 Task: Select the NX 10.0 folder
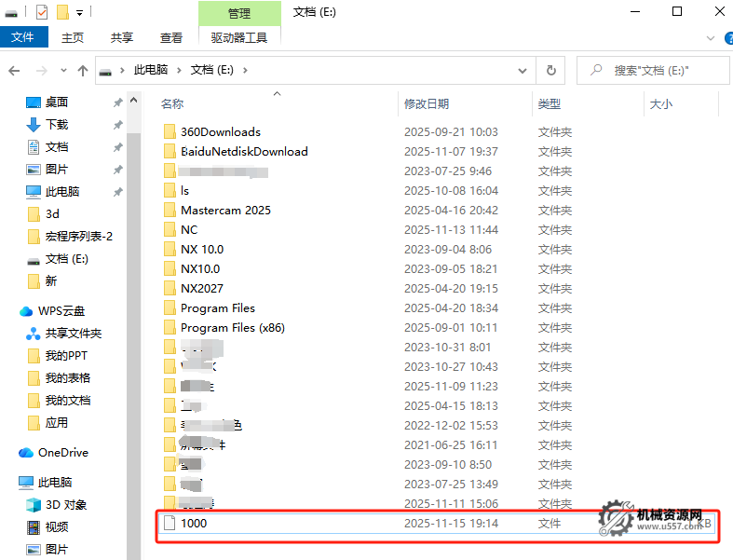point(202,250)
